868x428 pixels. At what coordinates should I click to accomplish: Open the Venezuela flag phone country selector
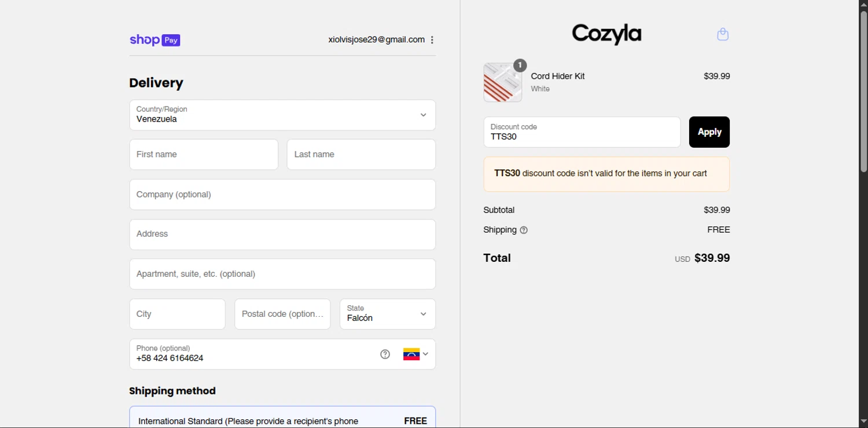click(415, 354)
